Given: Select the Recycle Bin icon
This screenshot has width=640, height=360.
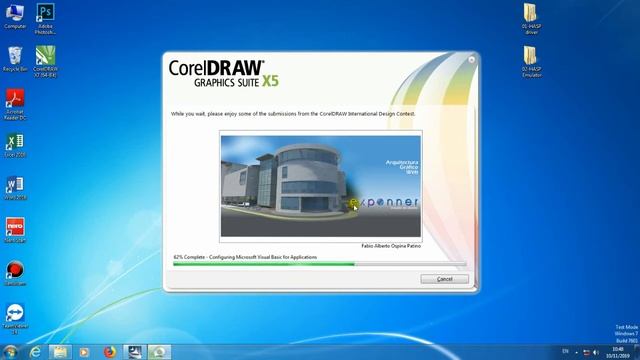Looking at the screenshot, I should coord(15,60).
